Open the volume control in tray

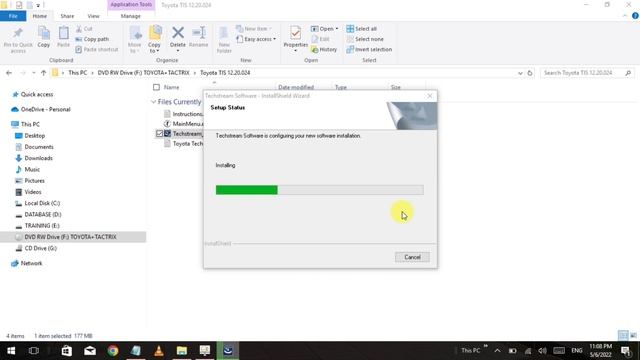click(542, 351)
